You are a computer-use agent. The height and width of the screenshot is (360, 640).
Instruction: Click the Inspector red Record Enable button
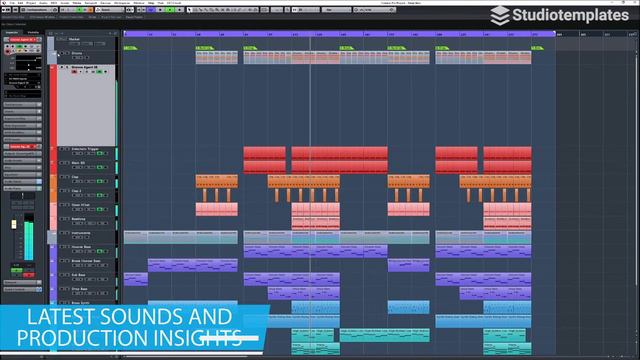(7, 52)
